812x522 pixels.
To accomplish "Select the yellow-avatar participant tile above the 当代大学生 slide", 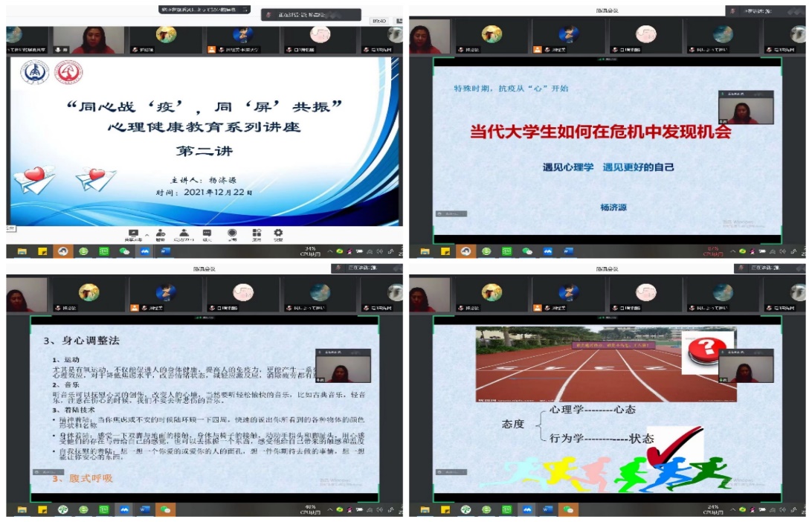I will 492,35.
